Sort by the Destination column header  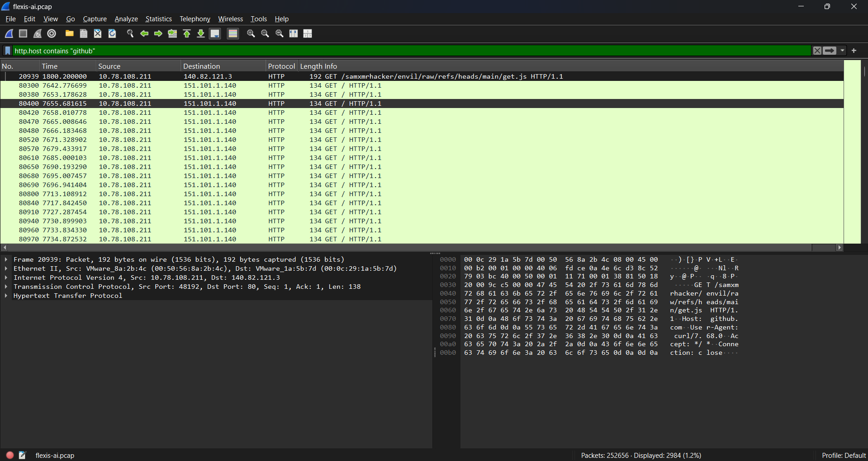pyautogui.click(x=223, y=66)
